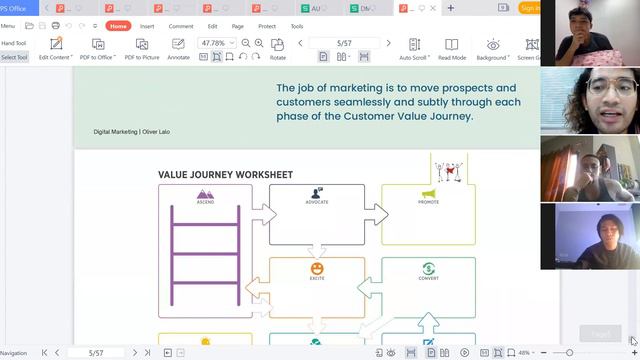Click the save icon in quick access
Viewport: 640px width, 360px height.
tap(42, 26)
